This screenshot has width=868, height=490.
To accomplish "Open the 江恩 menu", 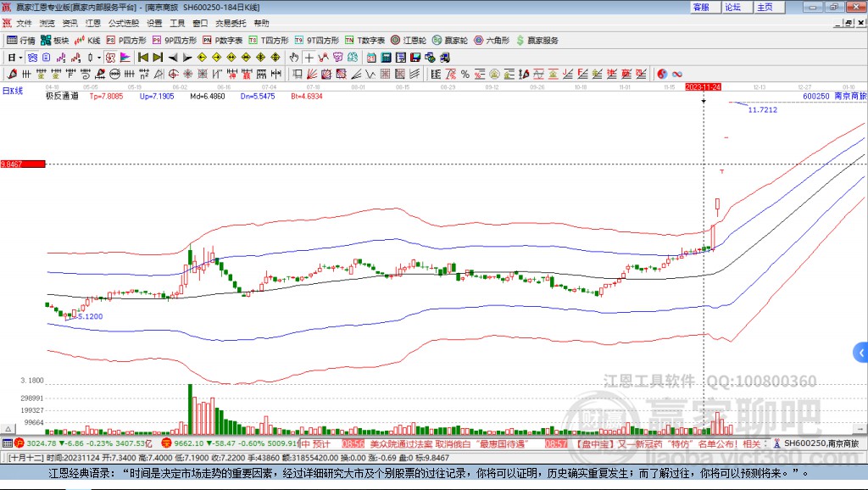I will point(92,23).
